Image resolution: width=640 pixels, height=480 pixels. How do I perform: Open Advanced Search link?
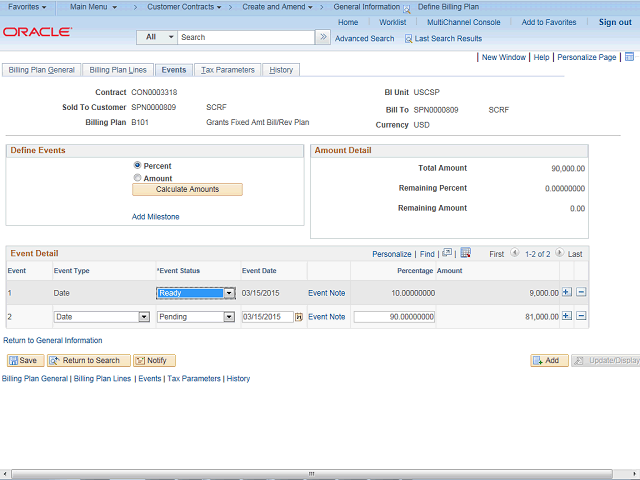364,39
